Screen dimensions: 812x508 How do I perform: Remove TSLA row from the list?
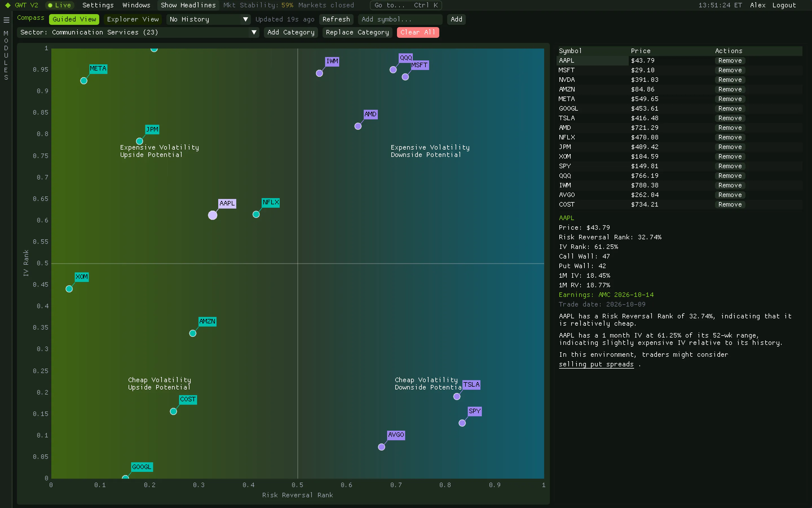tap(730, 118)
